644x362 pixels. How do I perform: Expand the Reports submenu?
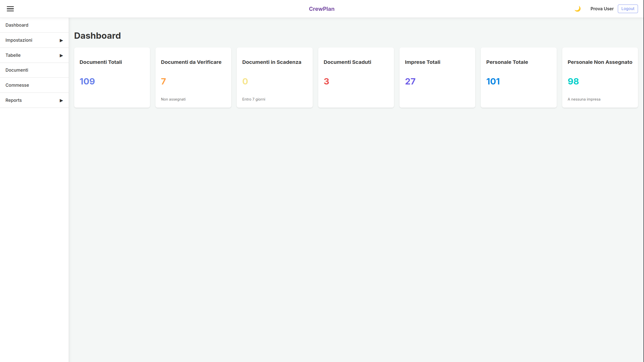point(34,100)
